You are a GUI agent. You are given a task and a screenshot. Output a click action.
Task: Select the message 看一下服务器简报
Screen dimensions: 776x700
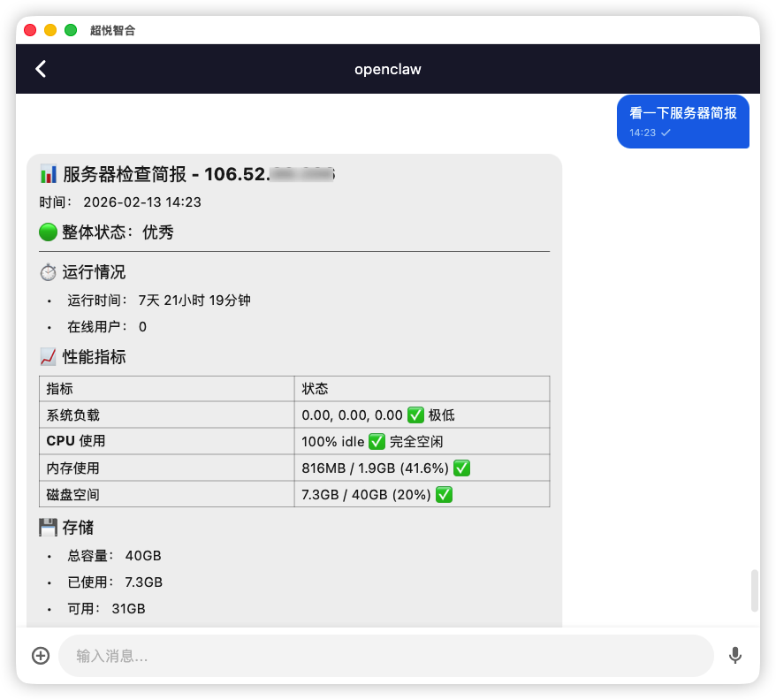[x=682, y=113]
